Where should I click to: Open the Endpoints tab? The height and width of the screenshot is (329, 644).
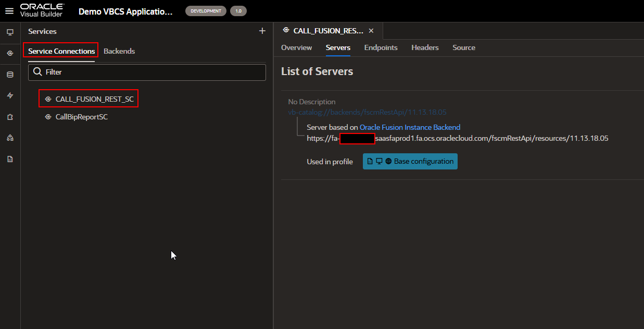tap(381, 47)
